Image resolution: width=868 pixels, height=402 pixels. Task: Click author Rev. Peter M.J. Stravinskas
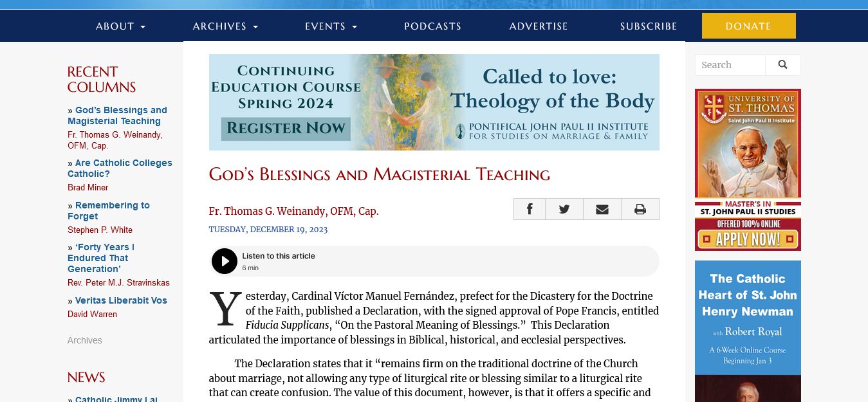point(118,283)
